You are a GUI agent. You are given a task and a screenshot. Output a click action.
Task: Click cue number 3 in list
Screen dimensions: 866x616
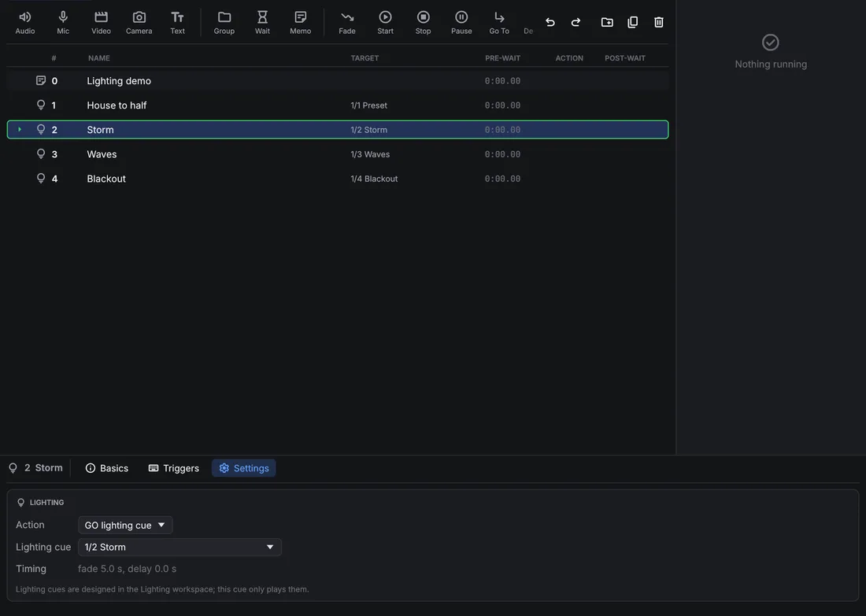point(54,154)
